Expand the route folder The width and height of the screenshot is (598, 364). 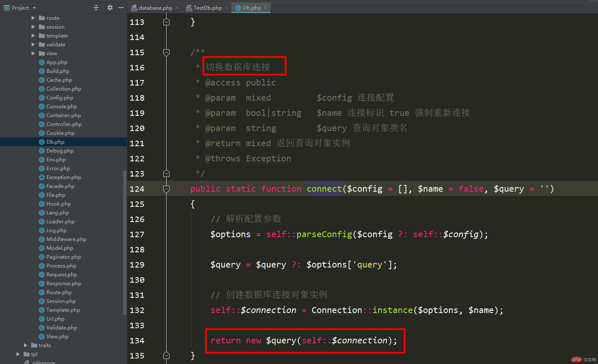click(x=33, y=18)
